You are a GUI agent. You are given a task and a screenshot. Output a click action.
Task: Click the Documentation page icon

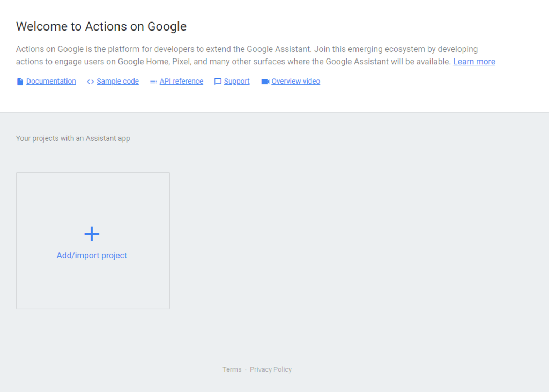coord(20,82)
